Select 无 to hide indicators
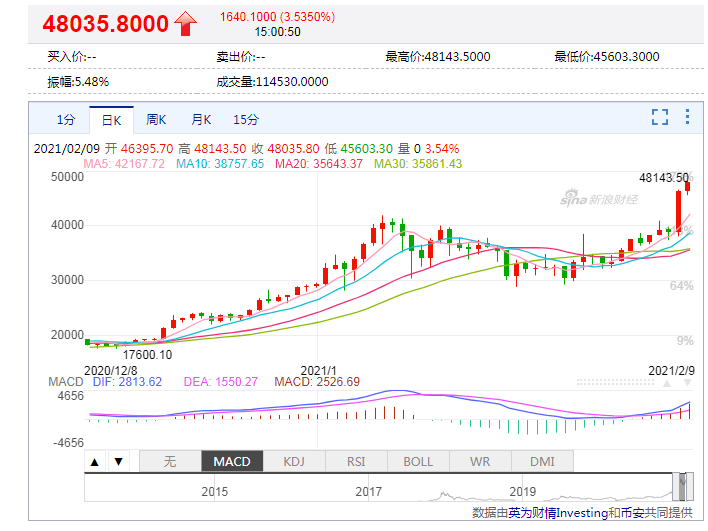Viewport: 708px width, 531px height. [x=170, y=461]
